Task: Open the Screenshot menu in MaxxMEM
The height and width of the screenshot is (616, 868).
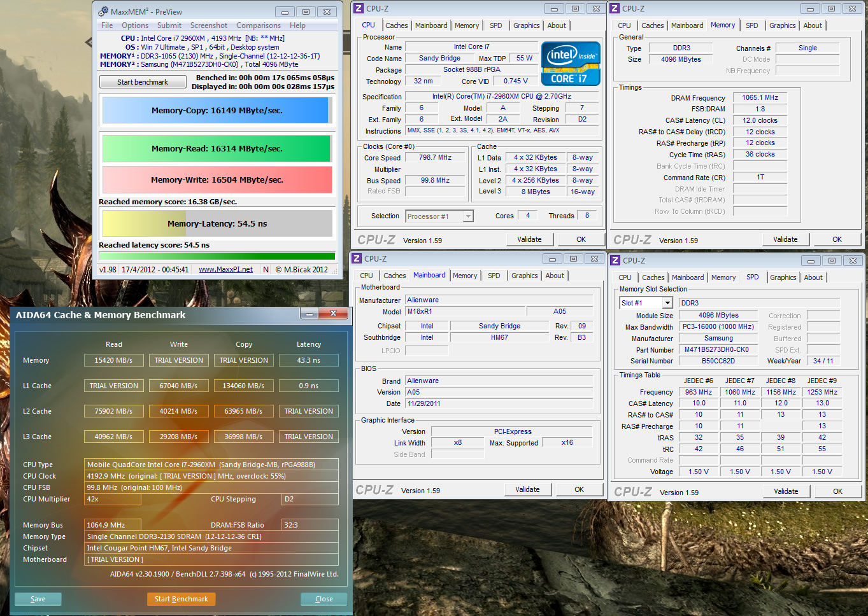Action: [x=209, y=25]
